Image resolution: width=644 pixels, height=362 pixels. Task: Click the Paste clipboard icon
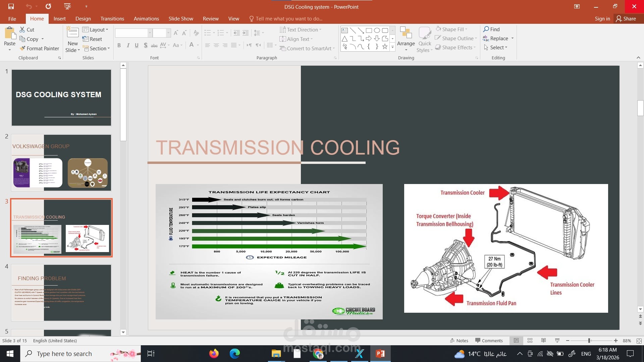[x=10, y=33]
